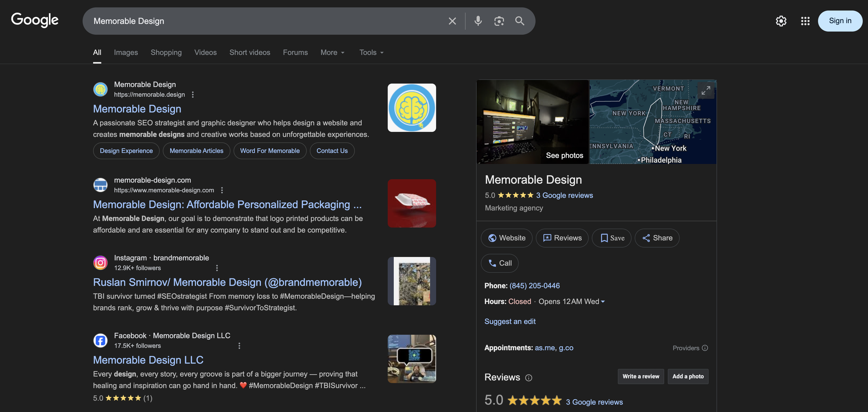Open the Memorable Articles sitelink chip

tap(196, 151)
